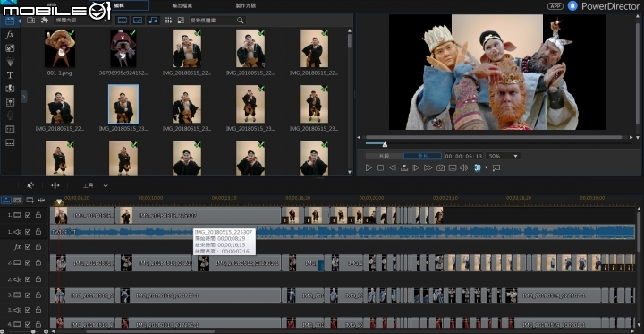Select Movie preview mode tab

(422, 157)
